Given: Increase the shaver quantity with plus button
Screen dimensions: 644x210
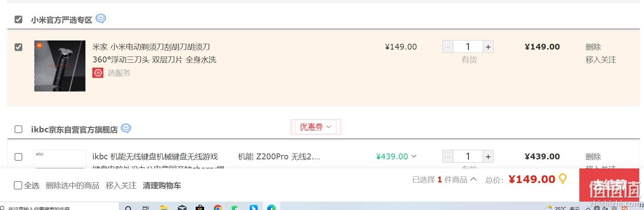Looking at the screenshot, I should [x=488, y=47].
